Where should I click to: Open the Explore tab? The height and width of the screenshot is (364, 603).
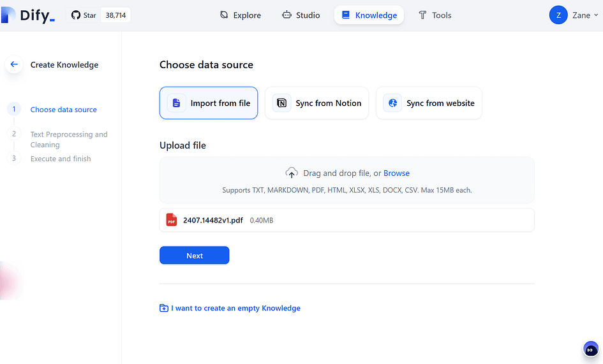[241, 15]
